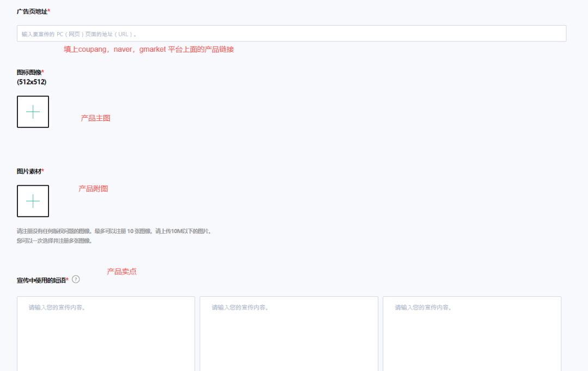Image resolution: width=588 pixels, height=371 pixels.
Task: Open the help icon next to 宣传中使用的短语
Action: click(76, 279)
